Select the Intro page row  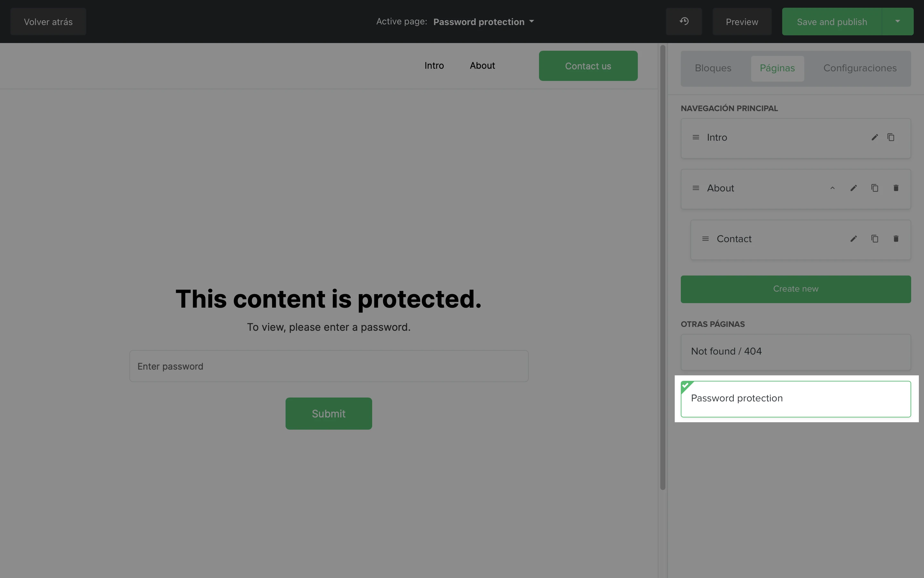tap(796, 138)
